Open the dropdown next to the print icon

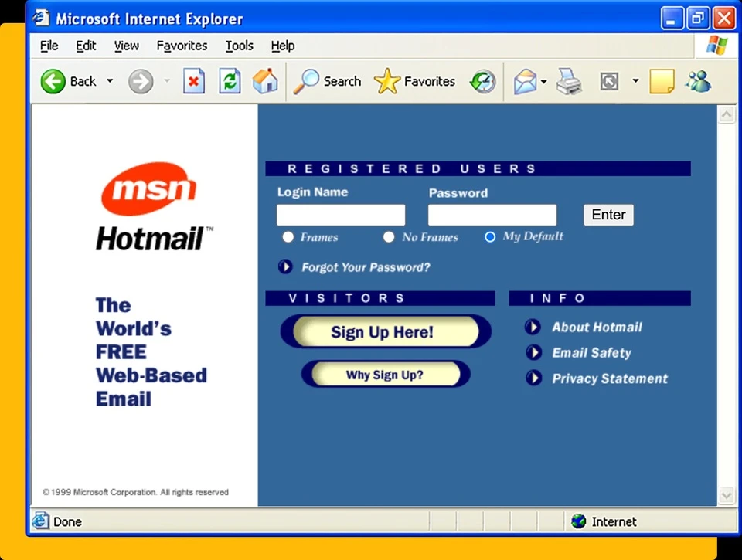(x=635, y=81)
